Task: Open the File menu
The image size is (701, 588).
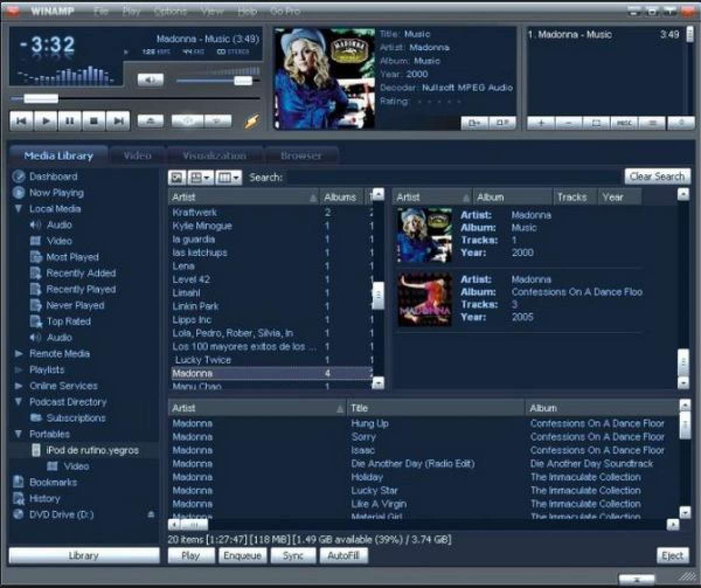Action: pos(101,11)
